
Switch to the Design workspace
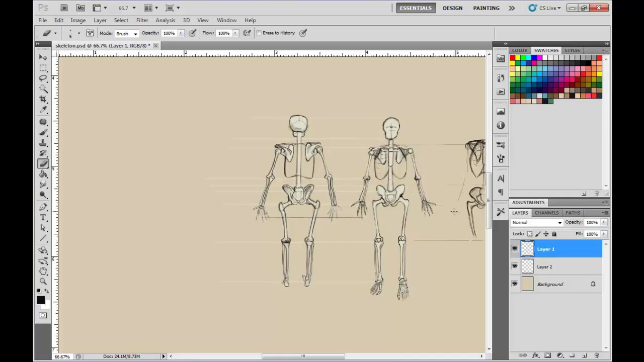[452, 8]
